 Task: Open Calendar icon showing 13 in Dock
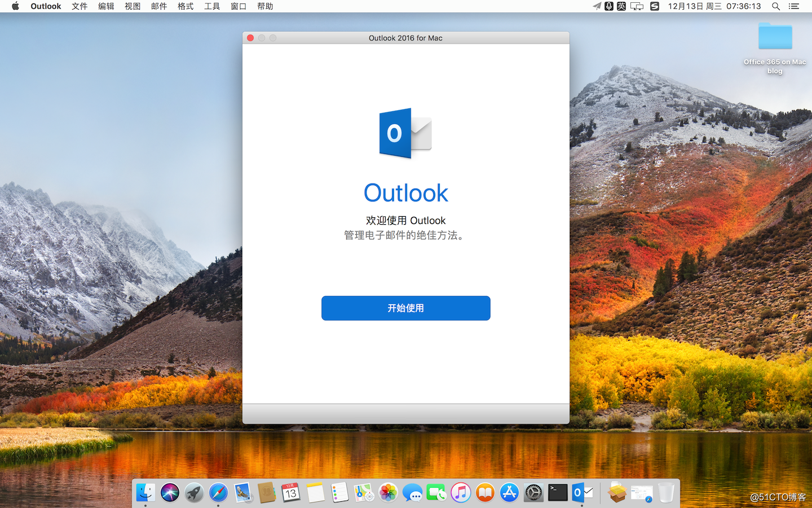tap(291, 493)
